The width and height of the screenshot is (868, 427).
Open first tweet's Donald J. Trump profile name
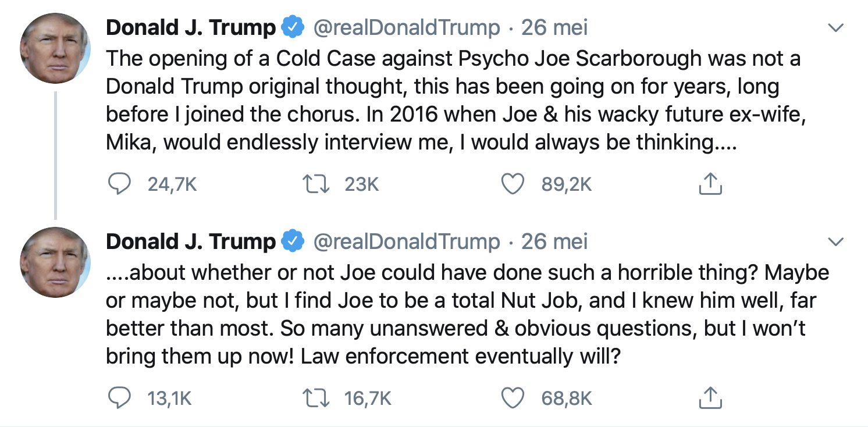(x=191, y=28)
